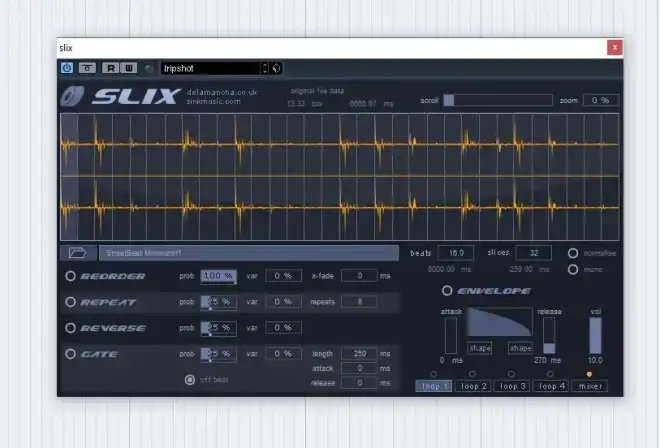The width and height of the screenshot is (660, 448).
Task: Toggle the off beat option
Action: point(190,379)
